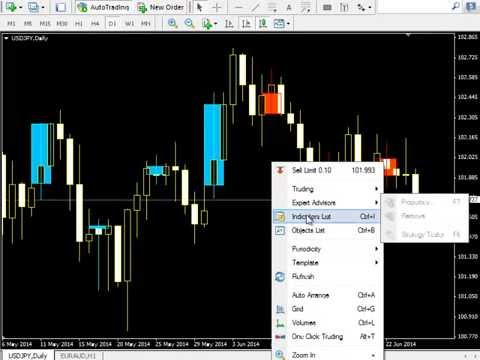Open the chat icon at top right

[471, 6]
